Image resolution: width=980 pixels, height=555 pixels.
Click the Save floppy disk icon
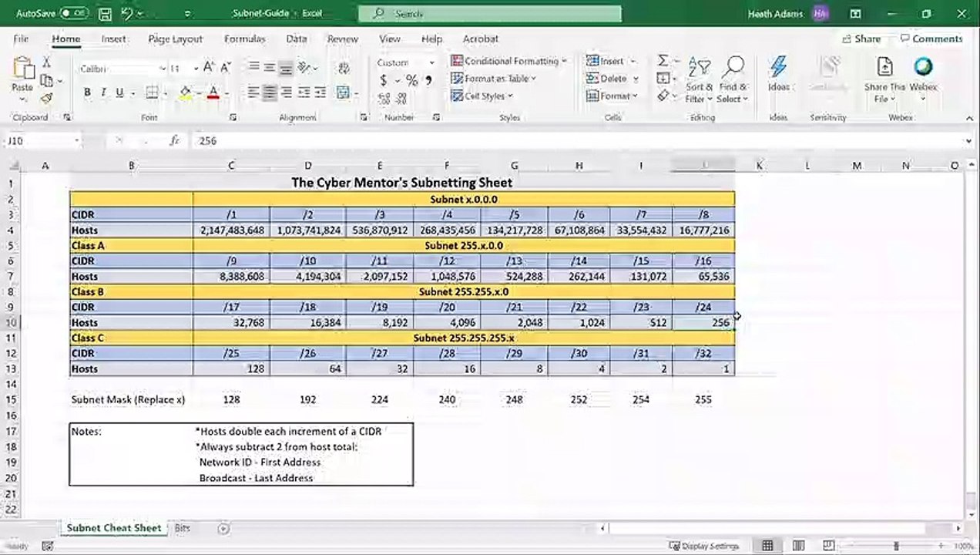pos(105,14)
